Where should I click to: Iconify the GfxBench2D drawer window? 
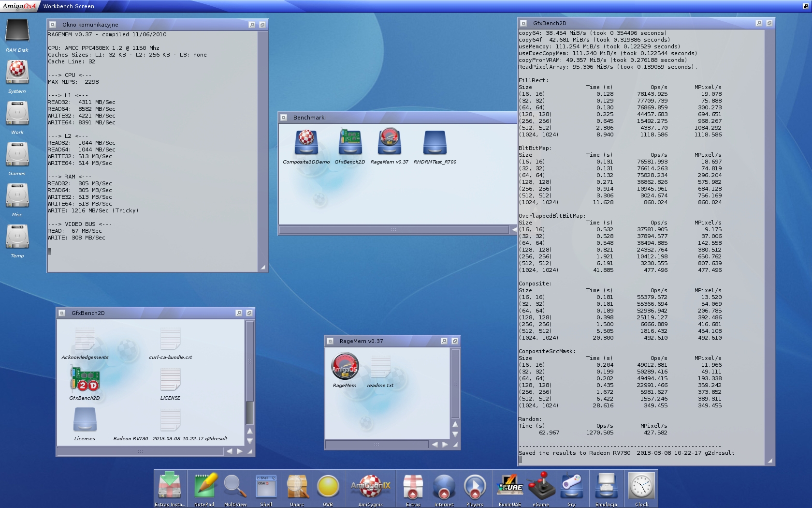click(x=238, y=313)
